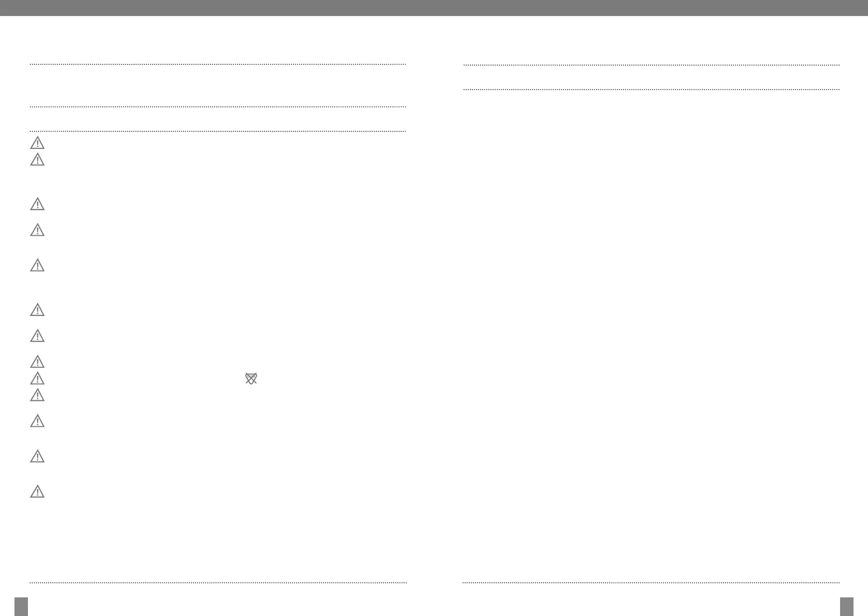Image resolution: width=868 pixels, height=616 pixels.
Task: Click the topmost dotted line on right page
Action: [x=651, y=65]
